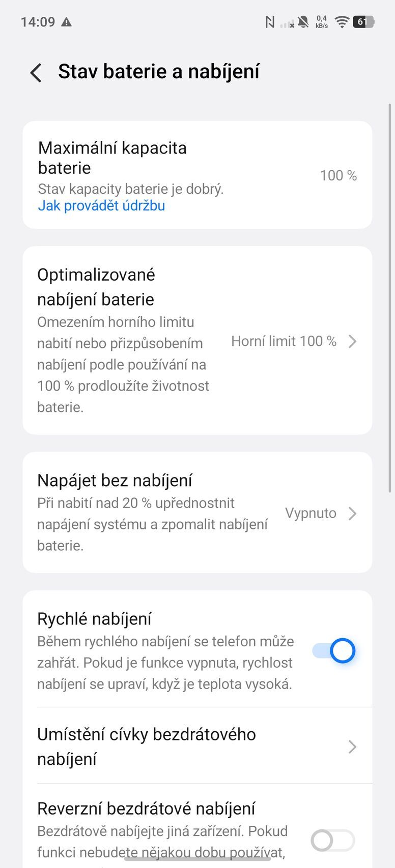Click the vertical scrollbar on right edge
The height and width of the screenshot is (868, 395).
pos(390,297)
